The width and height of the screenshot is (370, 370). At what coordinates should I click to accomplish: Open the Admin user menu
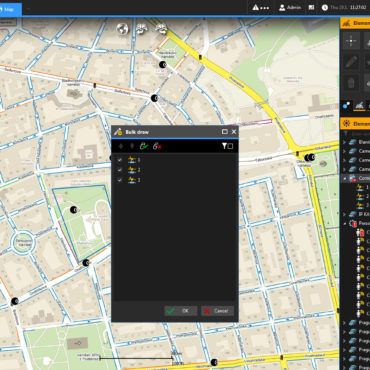coord(290,7)
